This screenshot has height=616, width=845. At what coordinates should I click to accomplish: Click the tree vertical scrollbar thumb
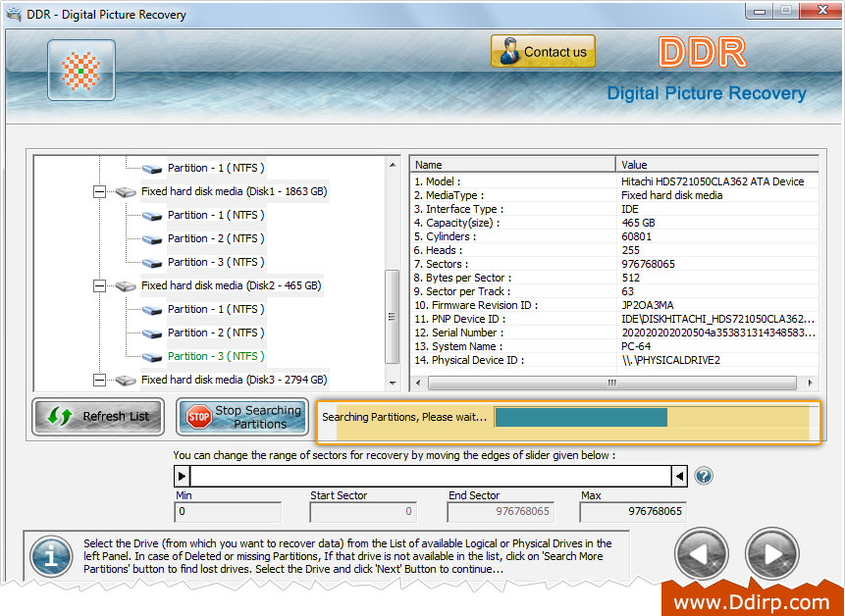coord(393,317)
